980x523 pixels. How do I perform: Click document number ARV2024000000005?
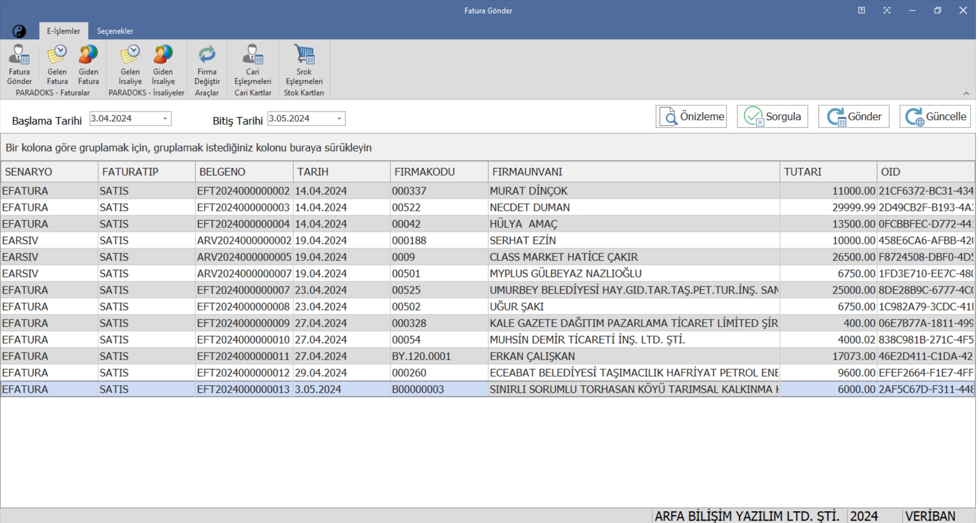click(243, 257)
